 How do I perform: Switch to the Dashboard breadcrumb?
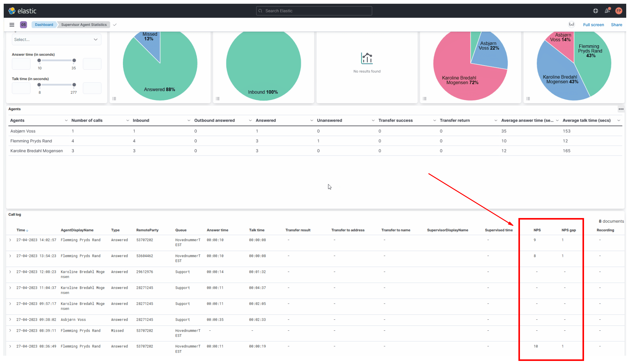44,25
